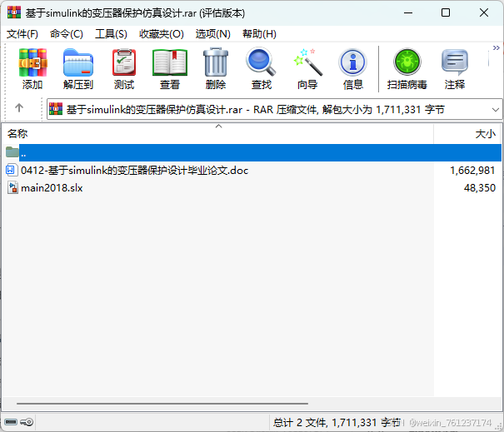Maximize the WinRAR window
Image resolution: width=504 pixels, height=432 pixels.
(446, 12)
